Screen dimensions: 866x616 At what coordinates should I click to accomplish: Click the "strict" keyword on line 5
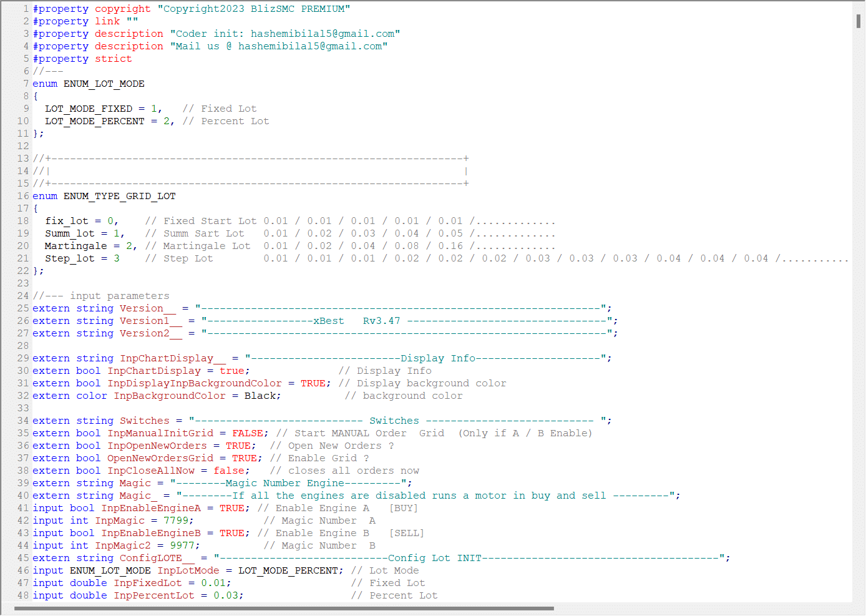coord(113,59)
